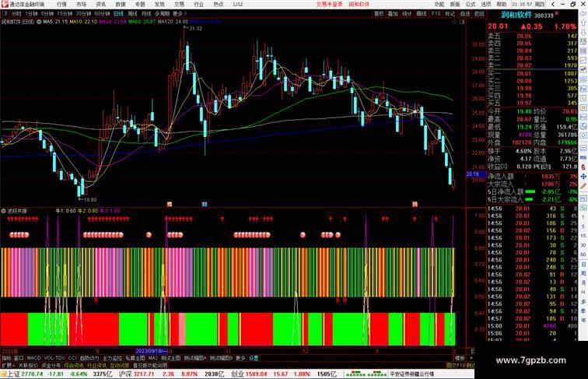The width and height of the screenshot is (588, 379).
Task: Toggle the 扩展 panel expander
Action: 9,365
